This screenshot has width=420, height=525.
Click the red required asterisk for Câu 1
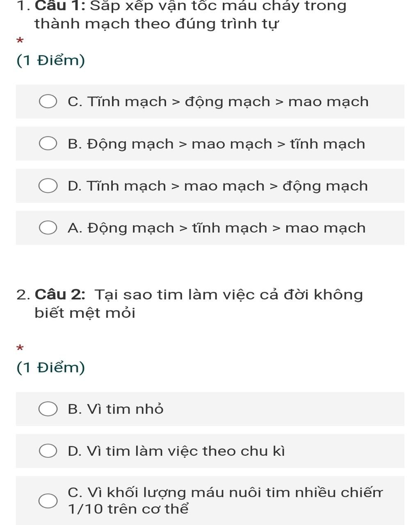pyautogui.click(x=20, y=41)
